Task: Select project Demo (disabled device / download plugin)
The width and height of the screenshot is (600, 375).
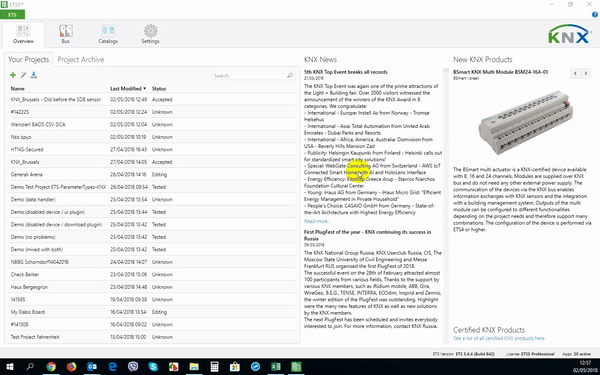Action: 152,225
